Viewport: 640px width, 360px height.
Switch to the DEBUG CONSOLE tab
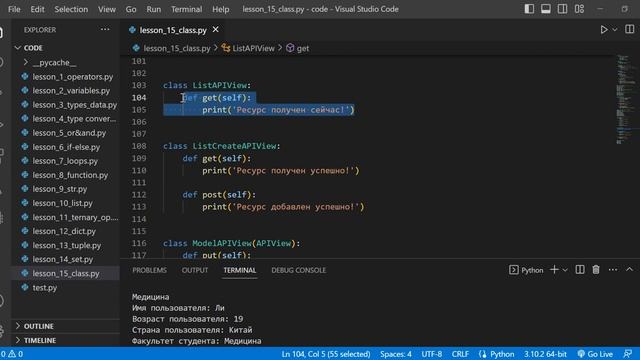pyautogui.click(x=298, y=270)
